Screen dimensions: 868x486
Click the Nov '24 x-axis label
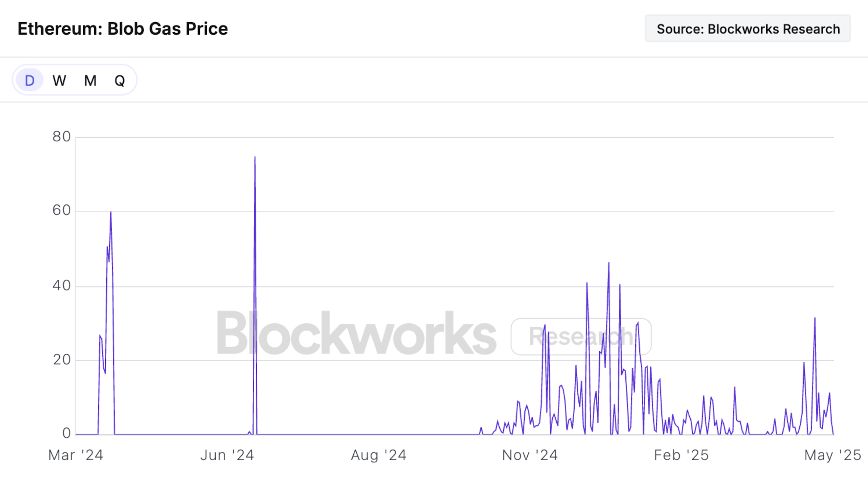tap(530, 455)
